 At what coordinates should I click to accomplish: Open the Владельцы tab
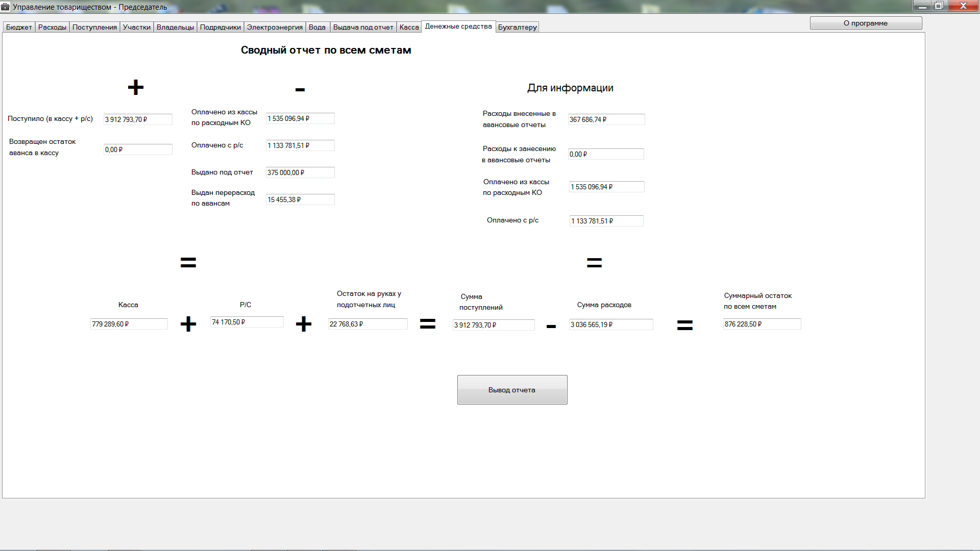pos(175,27)
